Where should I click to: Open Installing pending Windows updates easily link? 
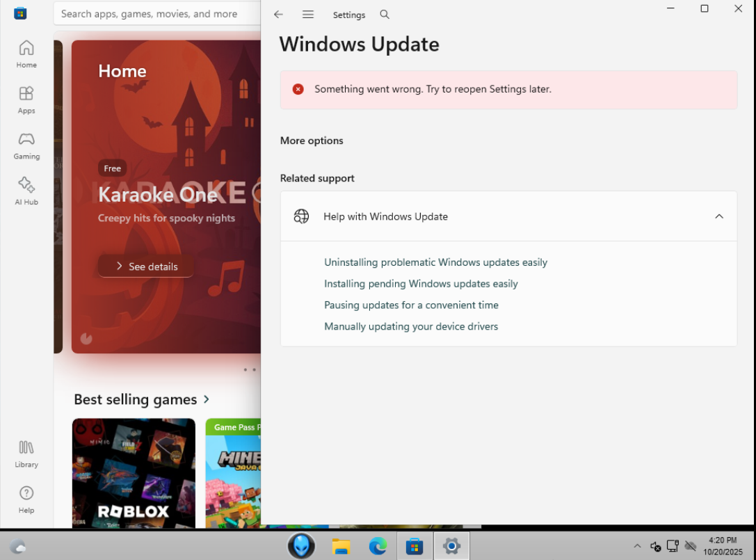[421, 284]
